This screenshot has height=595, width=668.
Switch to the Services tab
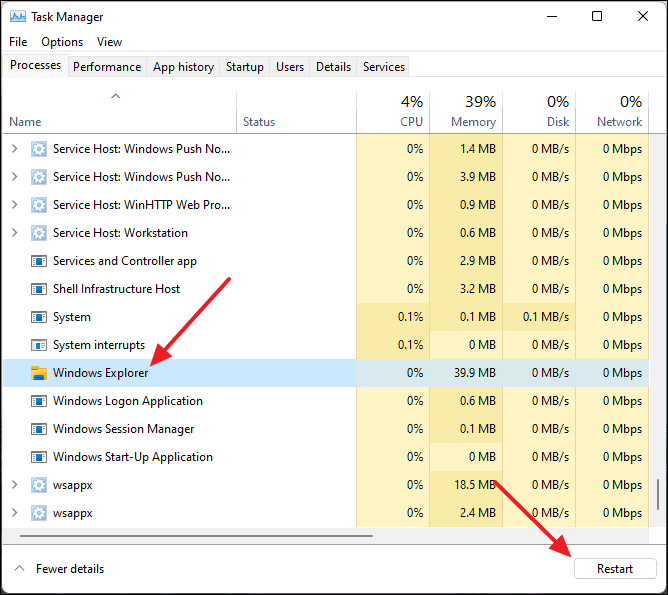pos(383,67)
